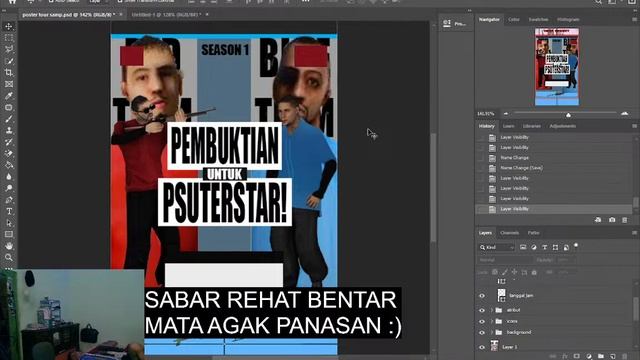This screenshot has width=640, height=360.
Task: Switch to the Adjustments tab
Action: [x=562, y=126]
